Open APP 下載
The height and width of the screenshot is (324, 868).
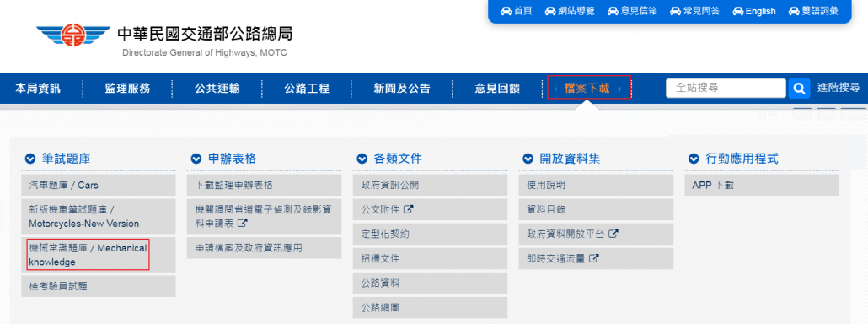click(x=762, y=185)
